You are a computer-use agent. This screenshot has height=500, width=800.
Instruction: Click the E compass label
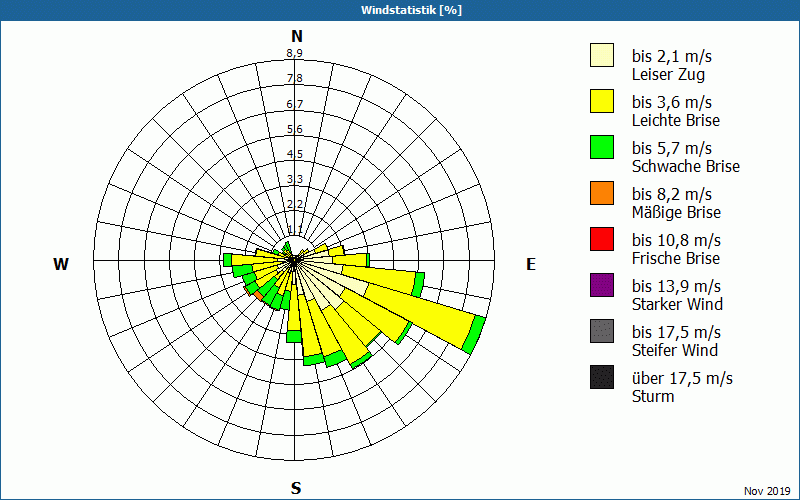pos(531,264)
